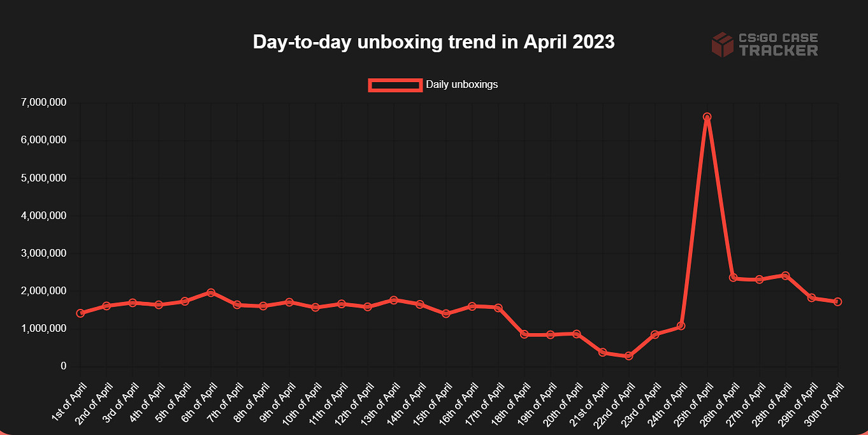Image resolution: width=868 pixels, height=435 pixels.
Task: Click the 28th of April data point
Action: tap(786, 276)
